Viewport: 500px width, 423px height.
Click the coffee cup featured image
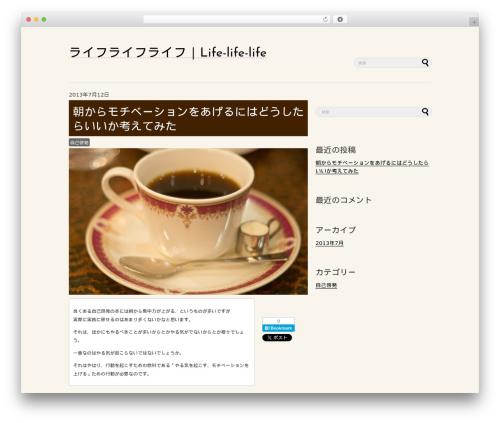point(188,221)
